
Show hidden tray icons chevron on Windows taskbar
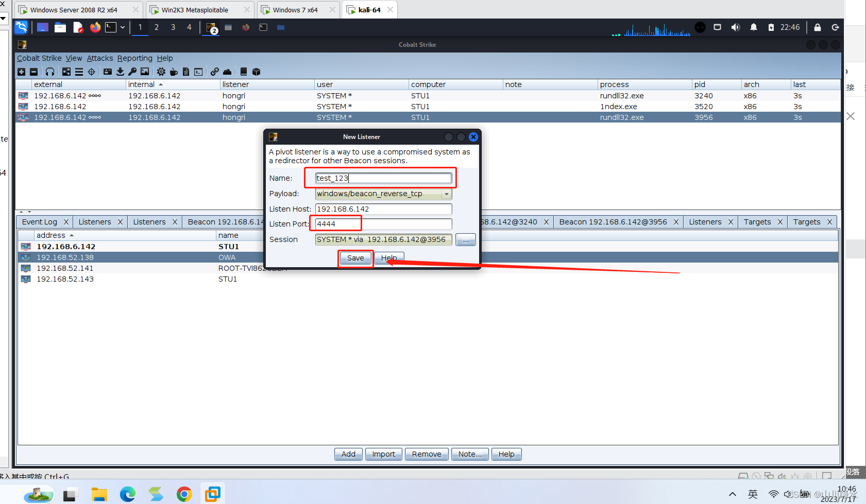pyautogui.click(x=733, y=494)
